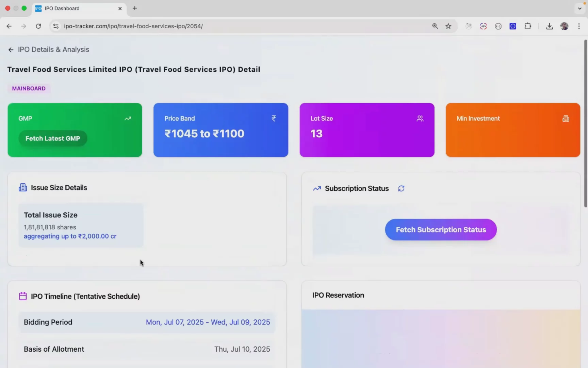Open the tab search dropdown arrow
Screen dimensions: 588x368
coord(579,9)
